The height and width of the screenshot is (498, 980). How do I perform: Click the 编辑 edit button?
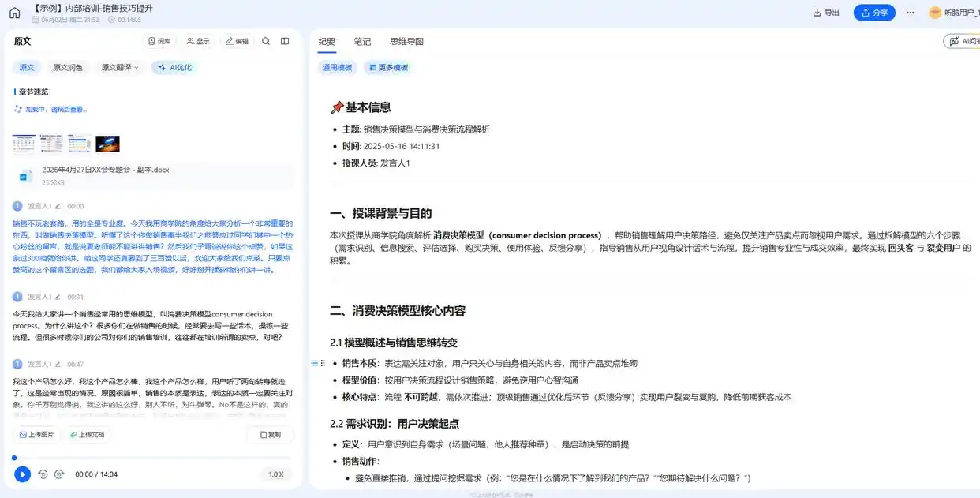tap(237, 41)
